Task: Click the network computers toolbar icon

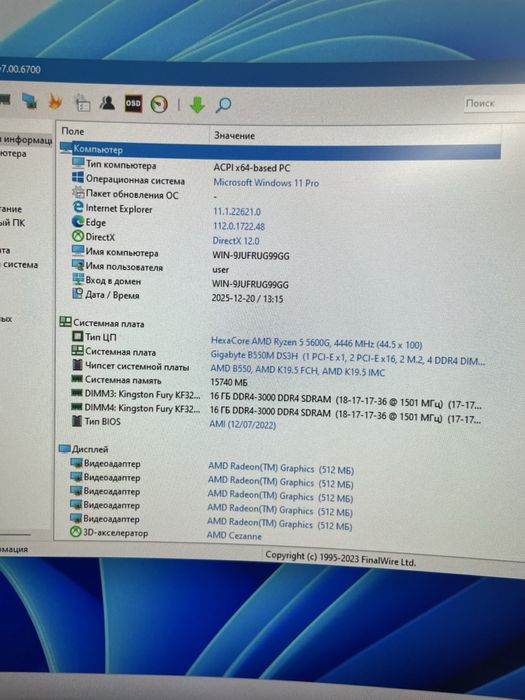Action: [30, 101]
